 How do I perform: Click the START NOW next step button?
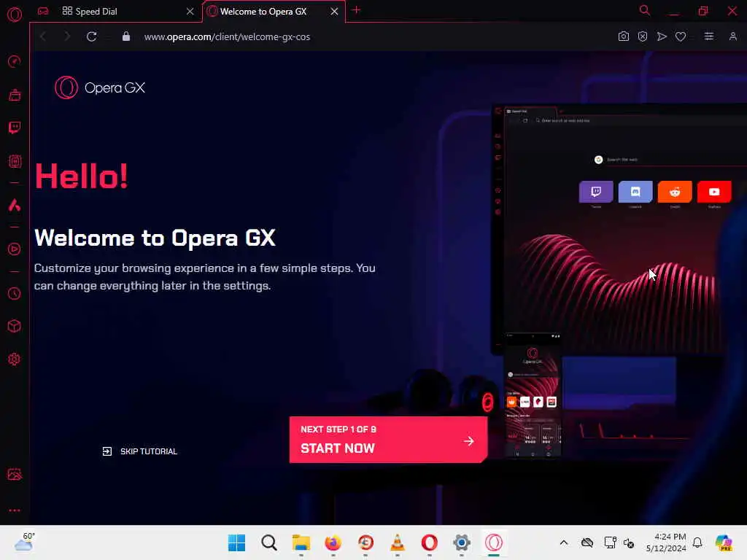click(388, 440)
